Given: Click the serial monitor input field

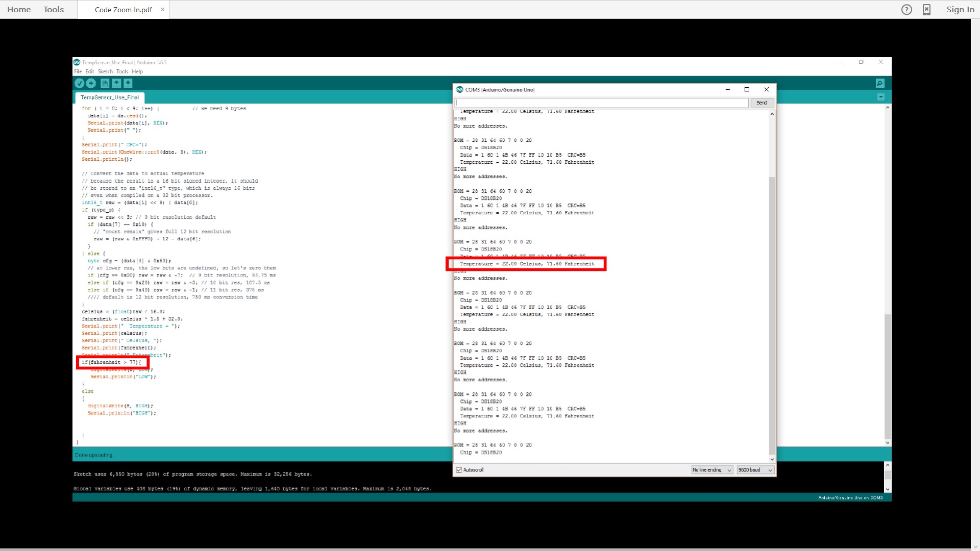Looking at the screenshot, I should point(601,103).
